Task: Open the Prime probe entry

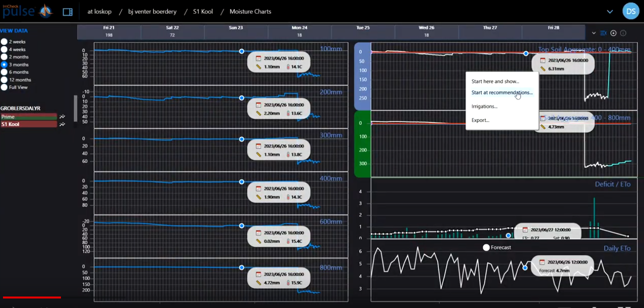Action: point(28,116)
